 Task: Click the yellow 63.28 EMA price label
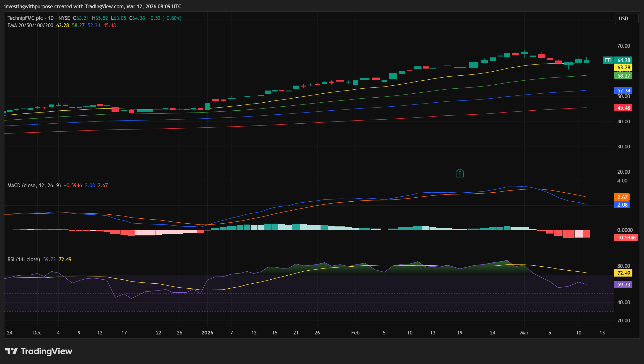[623, 68]
